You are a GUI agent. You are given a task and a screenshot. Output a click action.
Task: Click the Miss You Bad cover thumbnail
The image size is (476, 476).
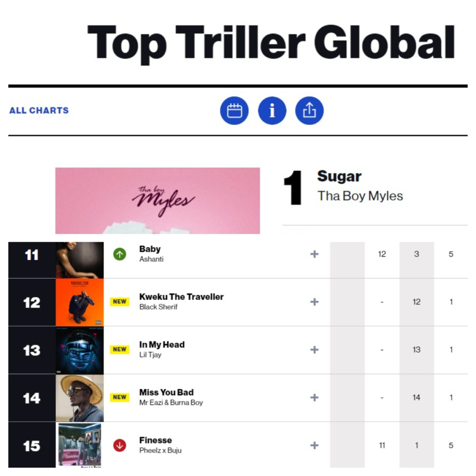79,398
